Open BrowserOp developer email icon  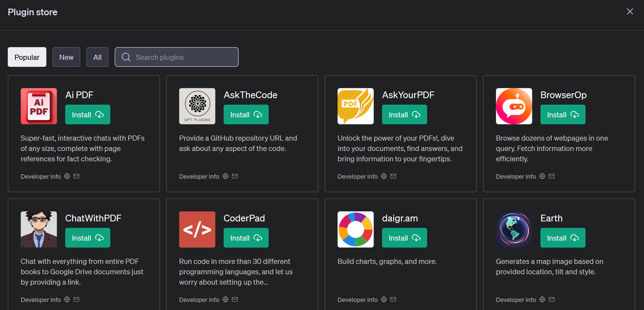(552, 176)
